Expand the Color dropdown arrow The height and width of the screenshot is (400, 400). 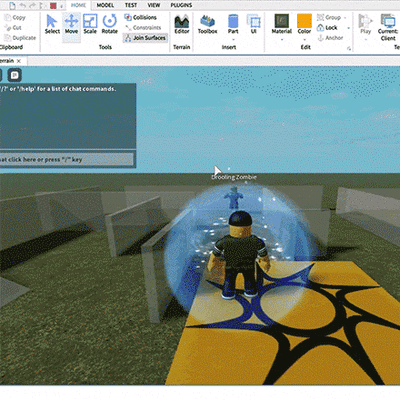point(304,40)
